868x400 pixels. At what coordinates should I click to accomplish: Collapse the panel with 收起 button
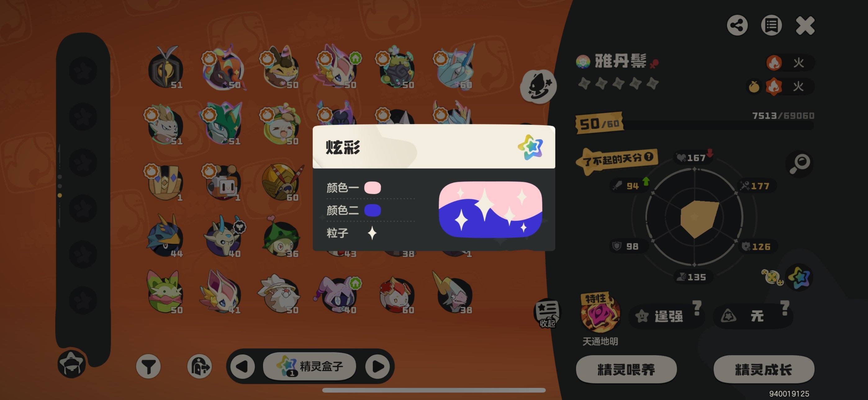tap(547, 313)
